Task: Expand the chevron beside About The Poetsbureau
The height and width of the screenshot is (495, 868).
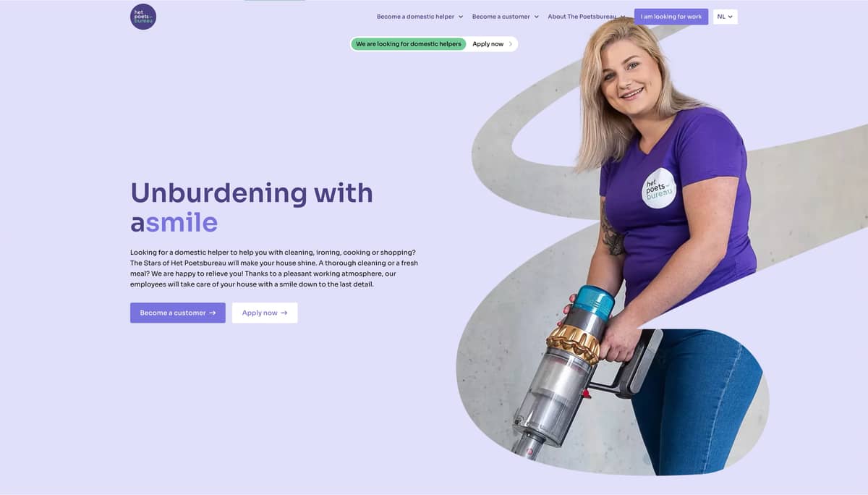Action: click(x=623, y=17)
